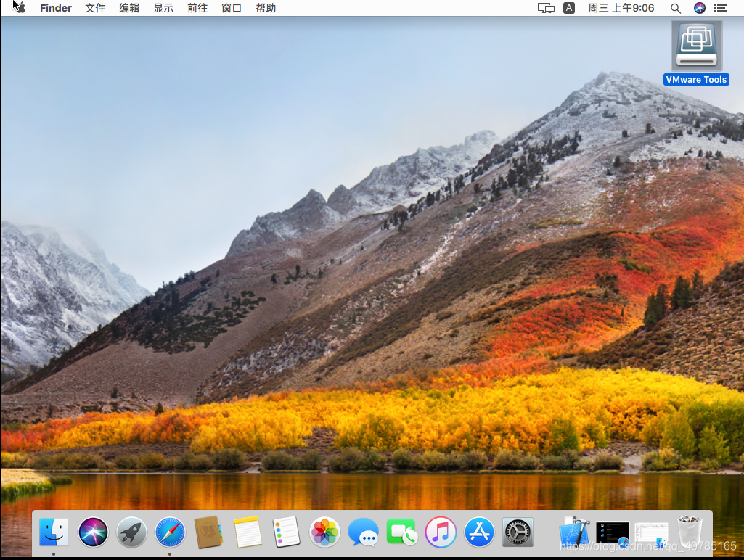744x560 pixels.
Task: Open Reminders in the Dock
Action: click(x=286, y=532)
